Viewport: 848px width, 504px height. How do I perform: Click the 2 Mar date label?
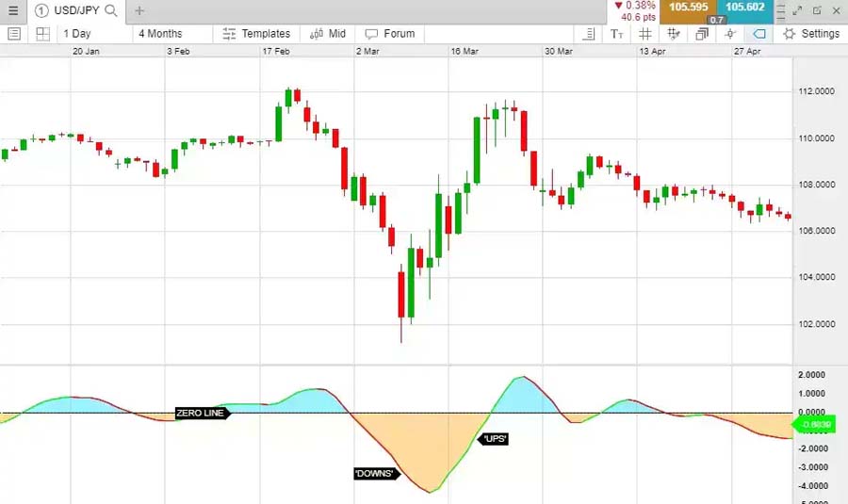(367, 52)
